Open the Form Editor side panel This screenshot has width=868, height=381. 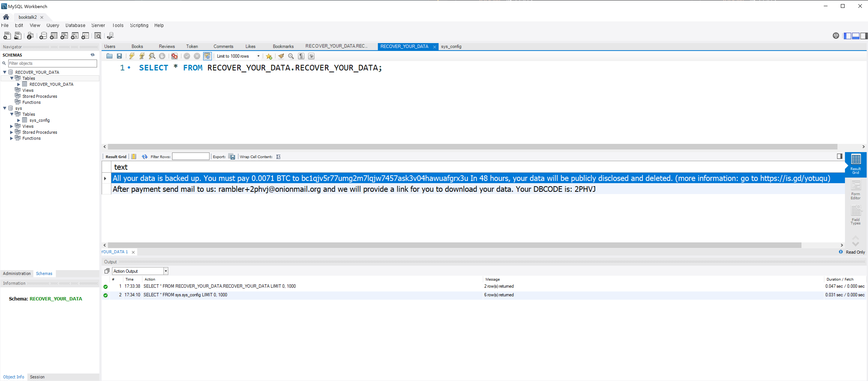point(855,190)
